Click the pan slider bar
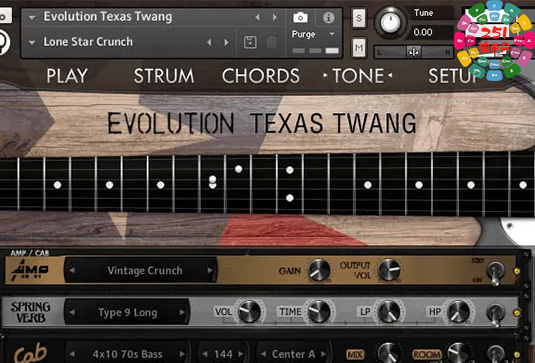Image resolution: width=535 pixels, height=363 pixels. tap(414, 52)
